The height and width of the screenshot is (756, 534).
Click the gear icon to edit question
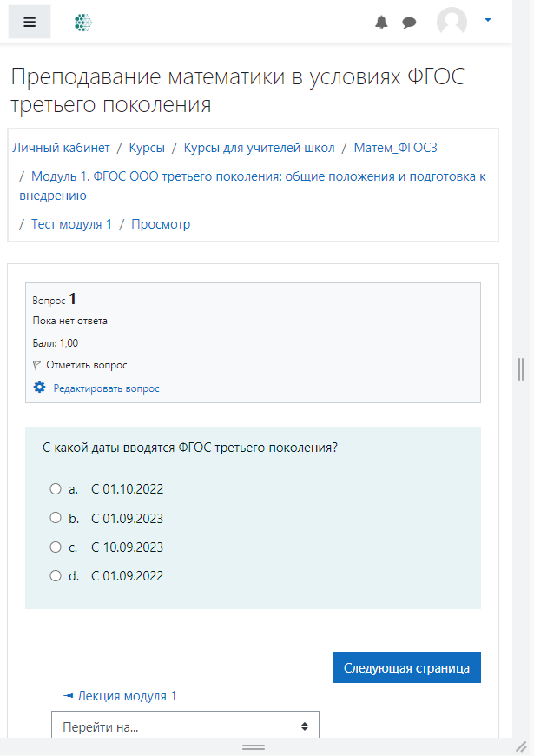[39, 388]
